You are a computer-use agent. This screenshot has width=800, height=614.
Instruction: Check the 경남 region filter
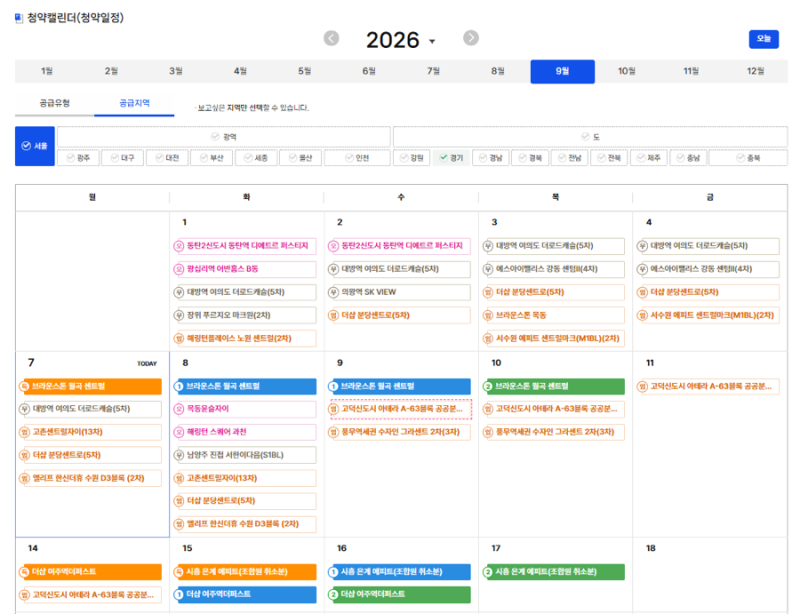[x=491, y=158]
